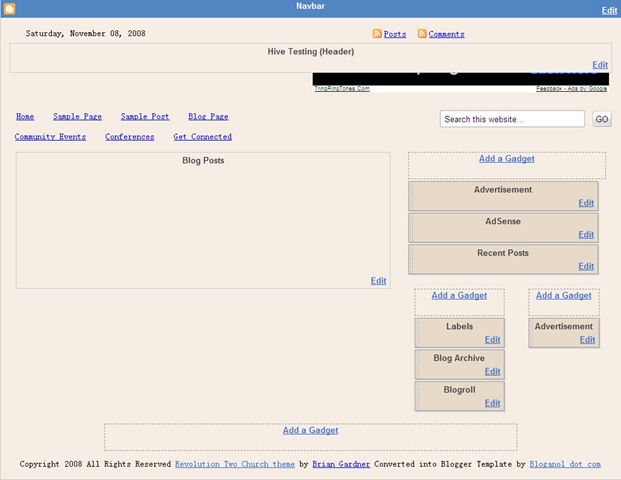Click Feedback - Ads by Google link
621x480 pixels.
point(571,89)
